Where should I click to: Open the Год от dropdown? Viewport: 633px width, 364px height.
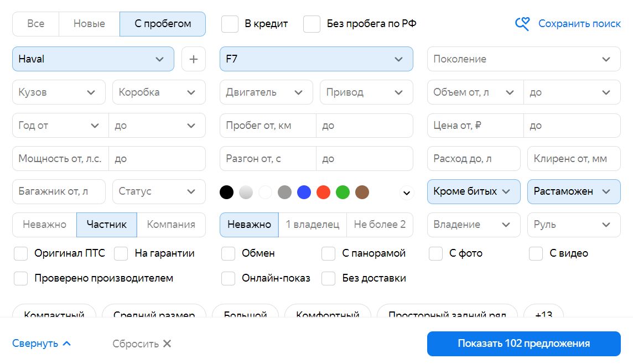click(60, 126)
